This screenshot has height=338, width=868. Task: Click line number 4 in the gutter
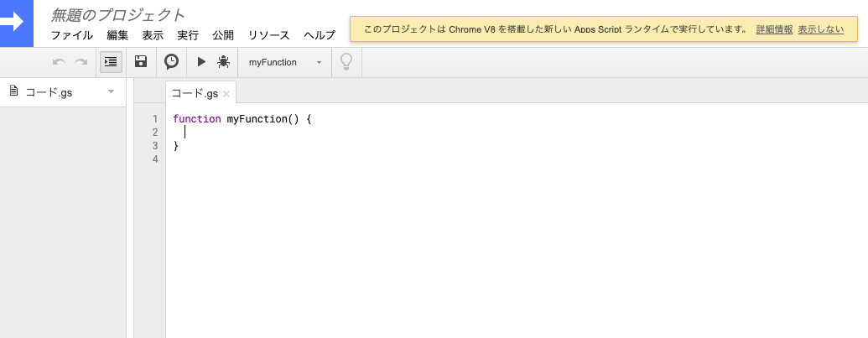(x=155, y=159)
